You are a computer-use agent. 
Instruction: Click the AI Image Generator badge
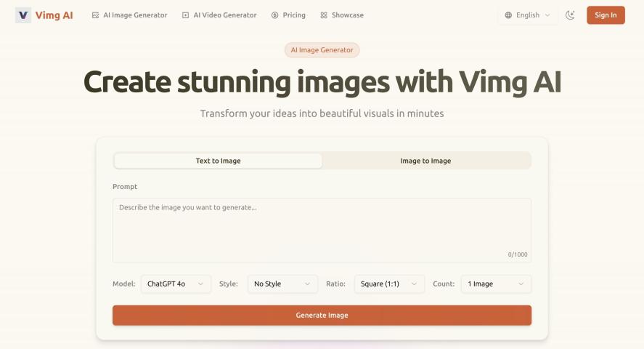pos(322,50)
